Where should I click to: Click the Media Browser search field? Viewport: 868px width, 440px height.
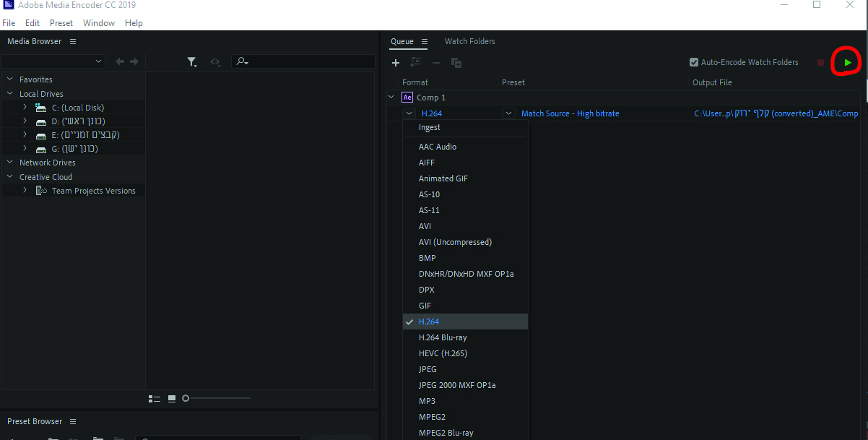click(302, 62)
